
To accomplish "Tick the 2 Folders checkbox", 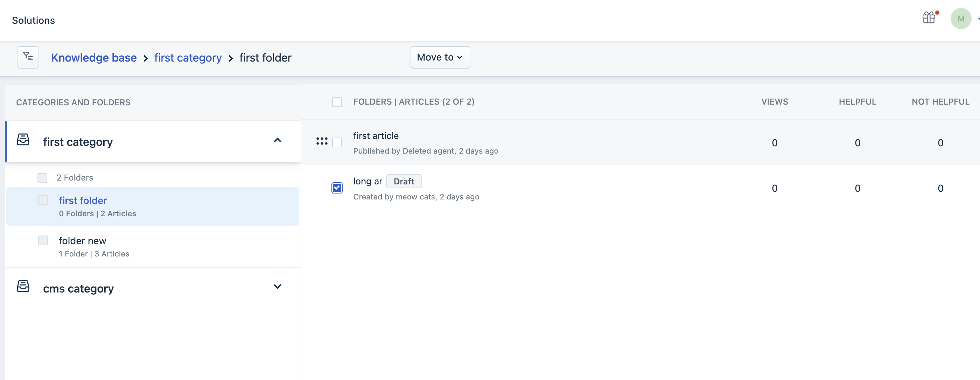I will pyautogui.click(x=42, y=178).
